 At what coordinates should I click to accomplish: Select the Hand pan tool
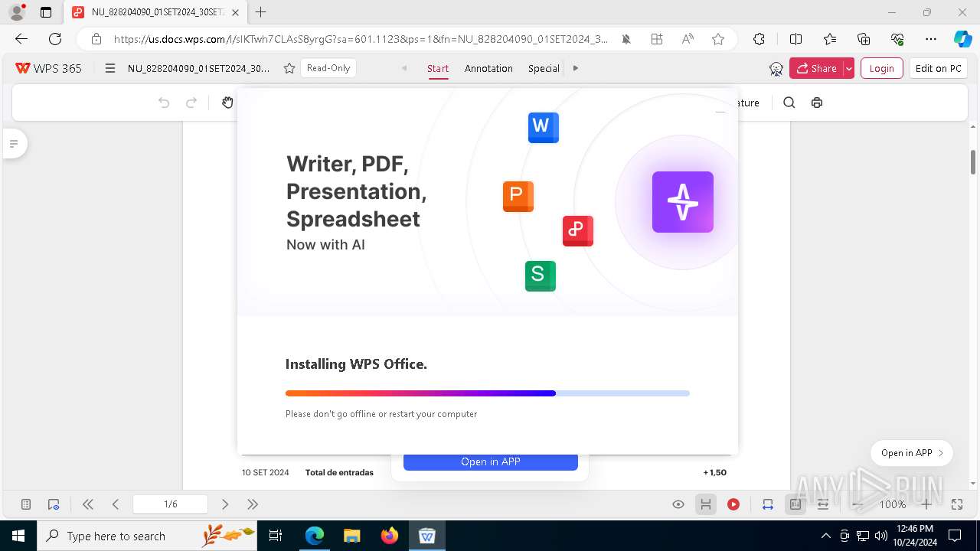[x=227, y=103]
